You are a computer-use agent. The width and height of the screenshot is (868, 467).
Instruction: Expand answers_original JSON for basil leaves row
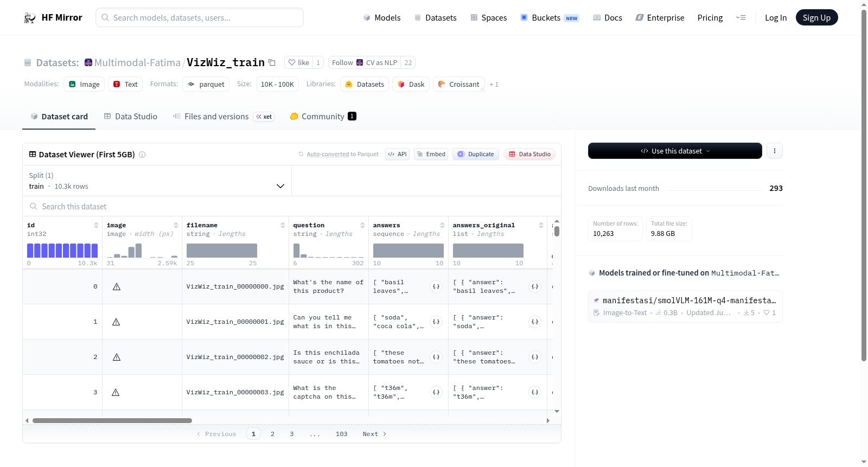535,287
